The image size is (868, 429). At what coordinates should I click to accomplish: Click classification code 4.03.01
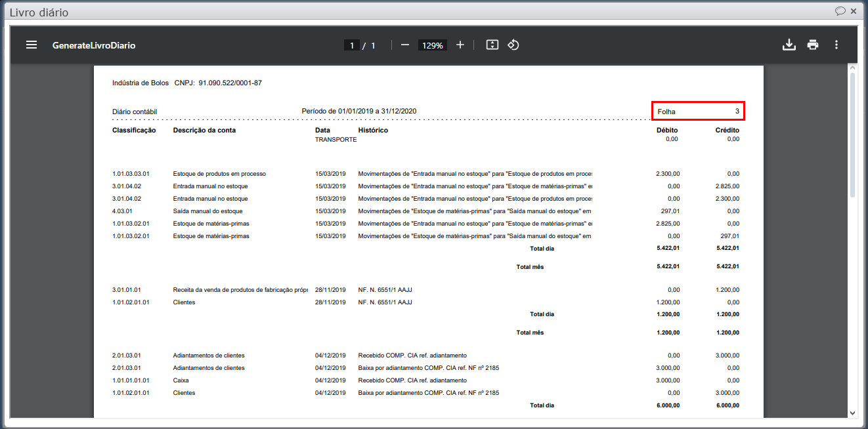click(x=123, y=211)
